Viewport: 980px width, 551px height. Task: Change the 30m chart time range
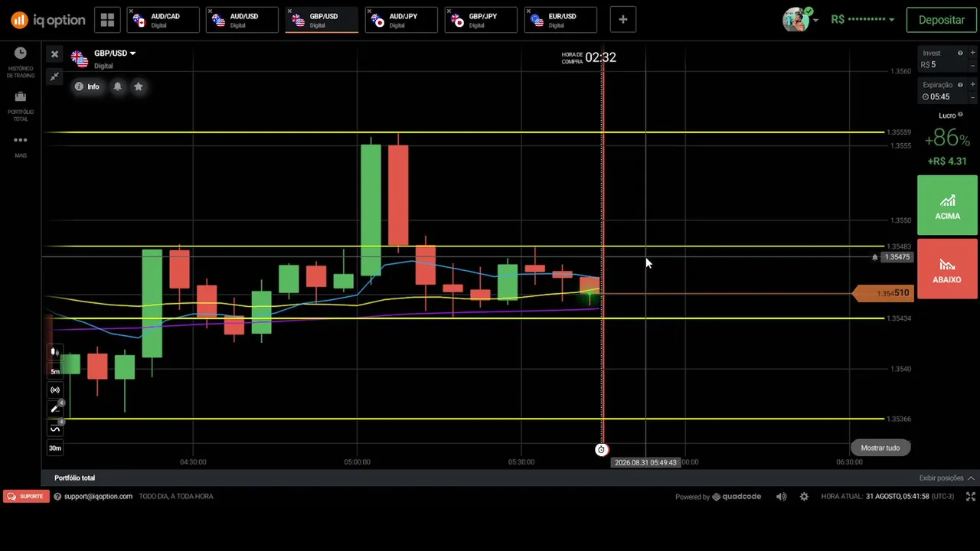(x=55, y=448)
